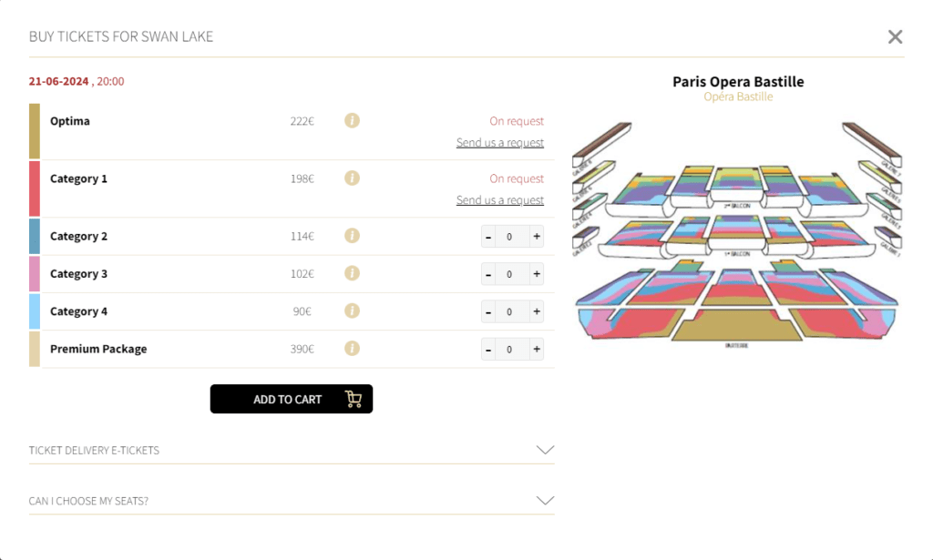Increase Category 2 ticket quantity
The image size is (933, 560).
537,237
